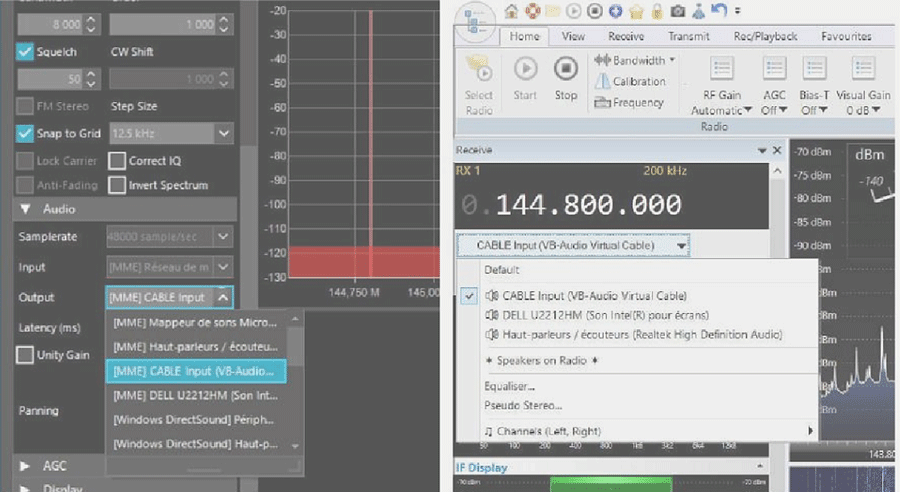Screen dimensions: 900x492
Task: Toggle the FM Stereo checkbox
Action: point(25,106)
